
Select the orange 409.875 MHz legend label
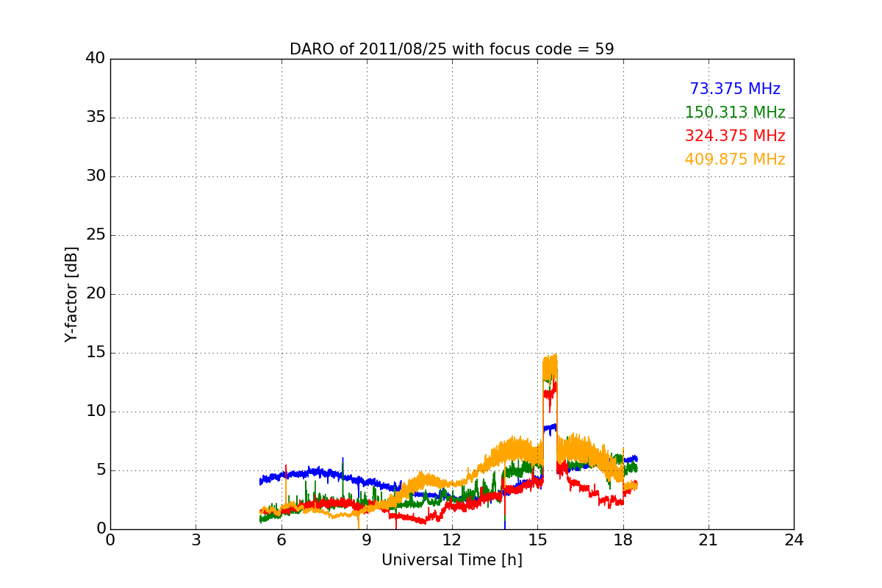coord(735,159)
